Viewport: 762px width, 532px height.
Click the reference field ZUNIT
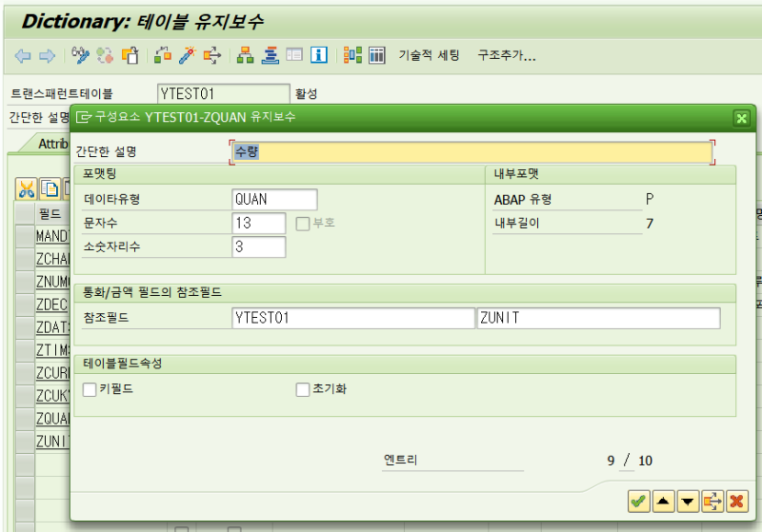[598, 318]
